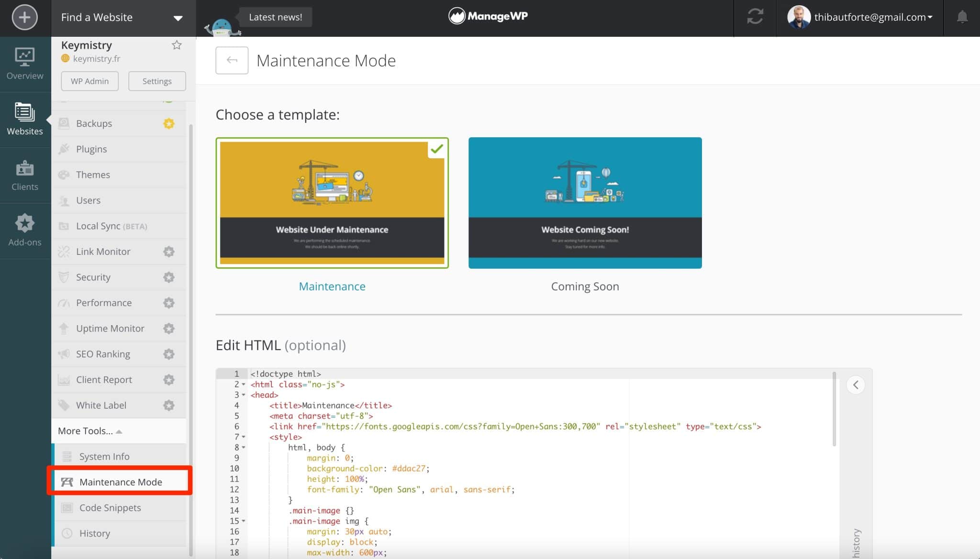
Task: Open System Info tool
Action: pyautogui.click(x=120, y=456)
